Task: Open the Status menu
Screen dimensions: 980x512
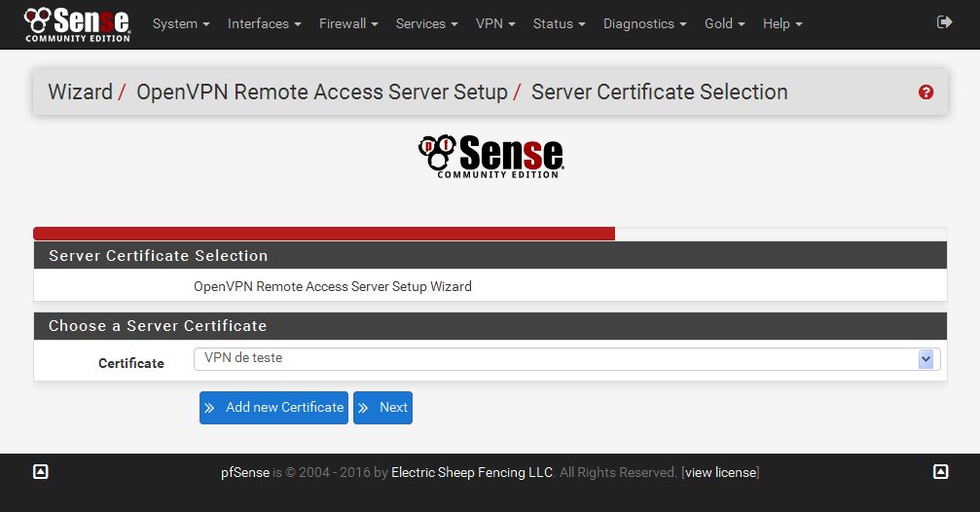Action: pyautogui.click(x=559, y=23)
